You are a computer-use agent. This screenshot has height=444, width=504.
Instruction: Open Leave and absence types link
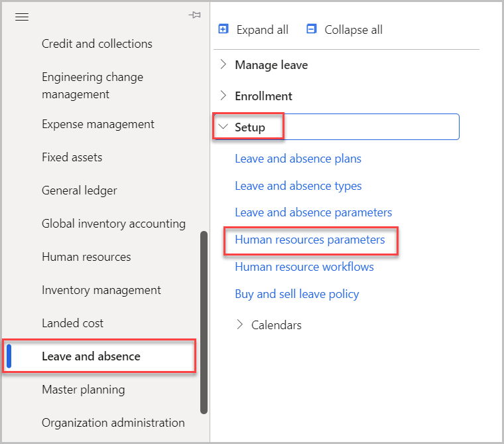click(x=298, y=186)
